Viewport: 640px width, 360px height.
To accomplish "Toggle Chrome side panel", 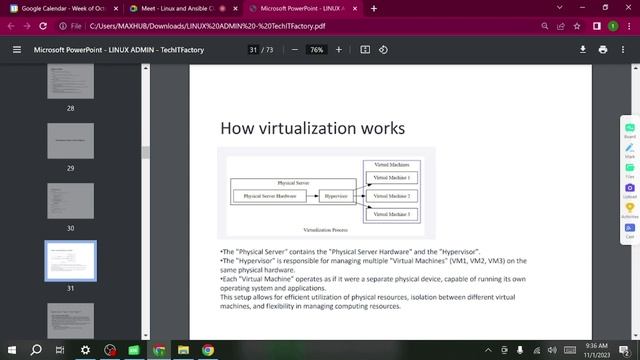I will pyautogui.click(x=597, y=26).
